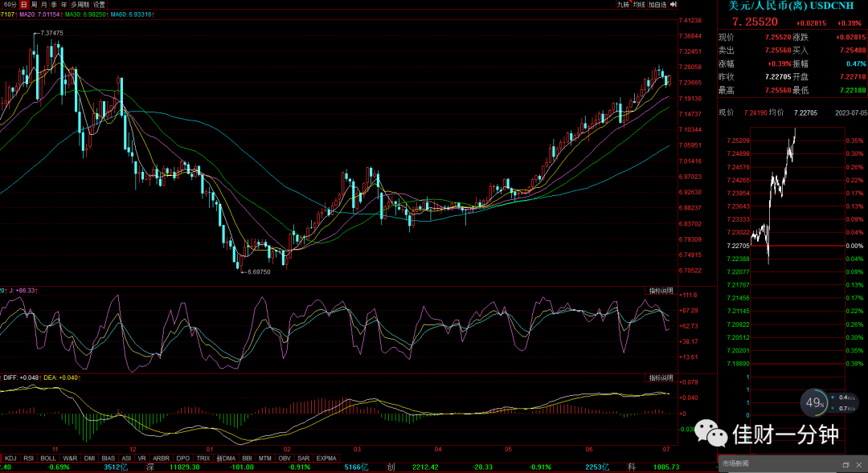Click the WeChat logo watermark icon
This screenshot has width=868, height=473.
coord(710,433)
